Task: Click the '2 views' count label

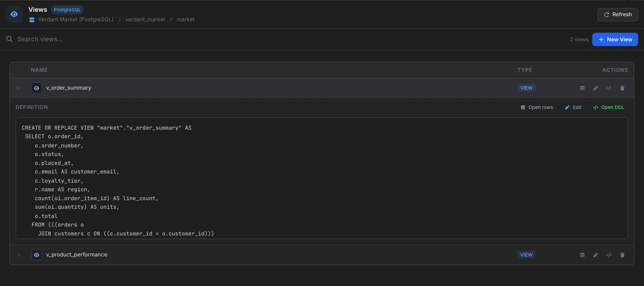Action: (579, 39)
